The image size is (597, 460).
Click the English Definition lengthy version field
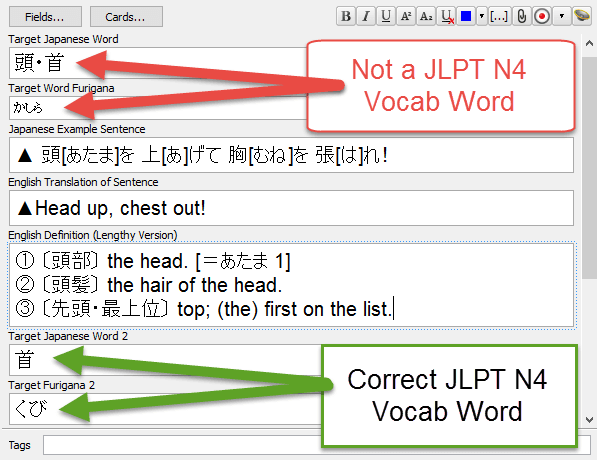291,285
